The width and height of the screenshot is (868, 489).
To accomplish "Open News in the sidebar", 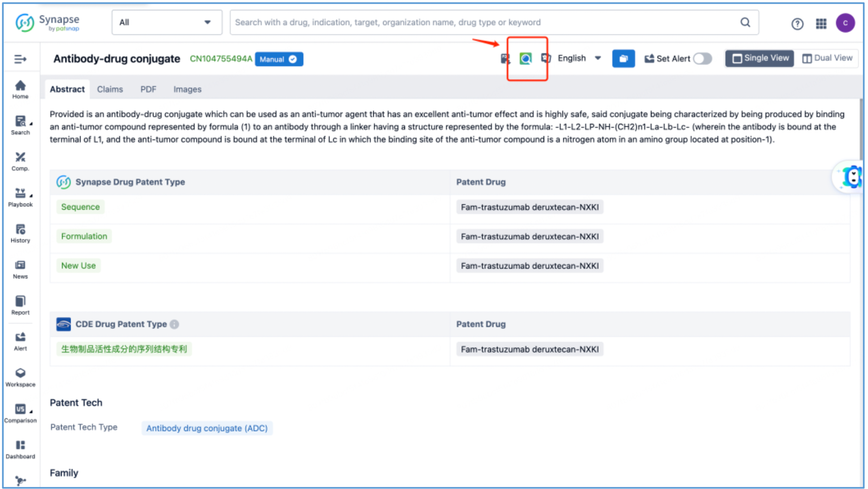I will [20, 269].
